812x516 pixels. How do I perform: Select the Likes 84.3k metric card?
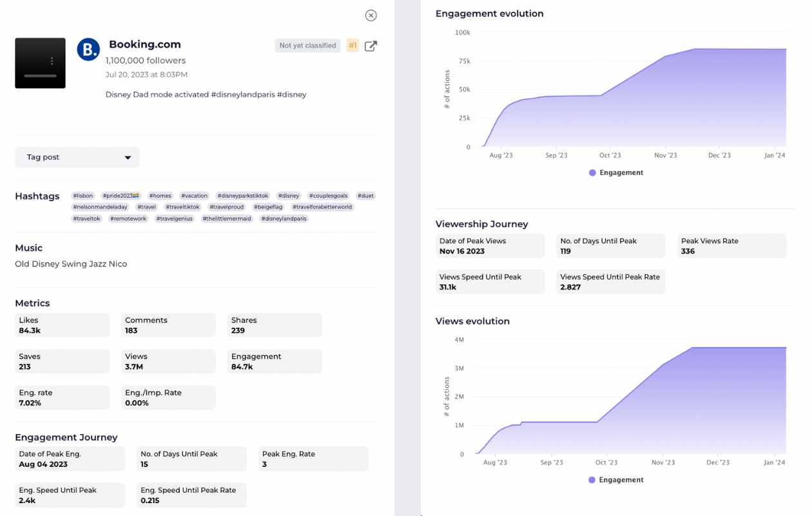pos(62,325)
